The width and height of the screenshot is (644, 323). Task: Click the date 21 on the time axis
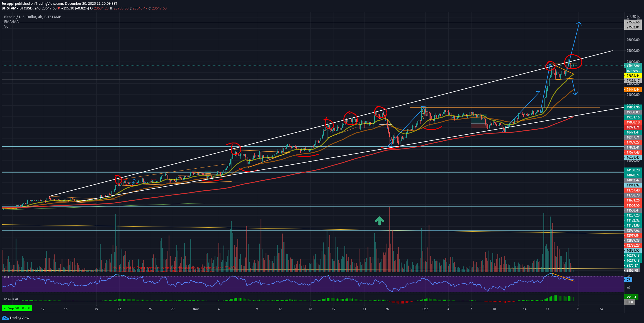click(x=578, y=309)
